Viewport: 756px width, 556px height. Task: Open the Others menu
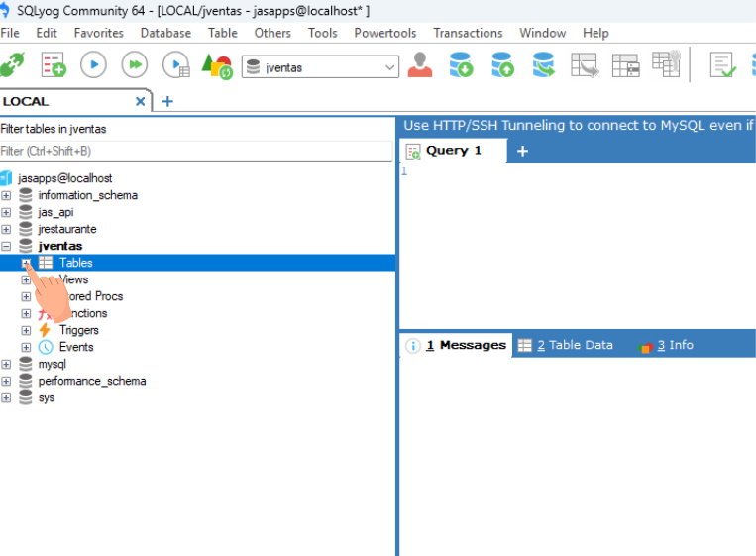click(x=272, y=33)
